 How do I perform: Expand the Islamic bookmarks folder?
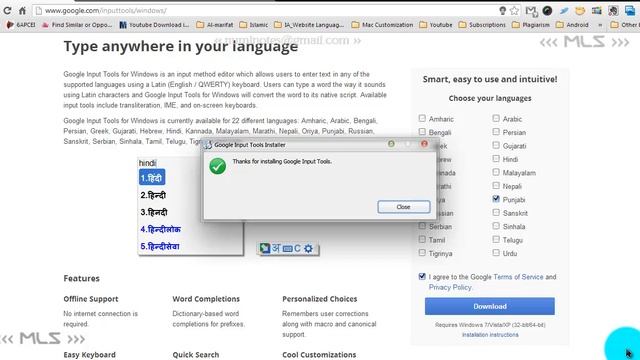[x=253, y=25]
